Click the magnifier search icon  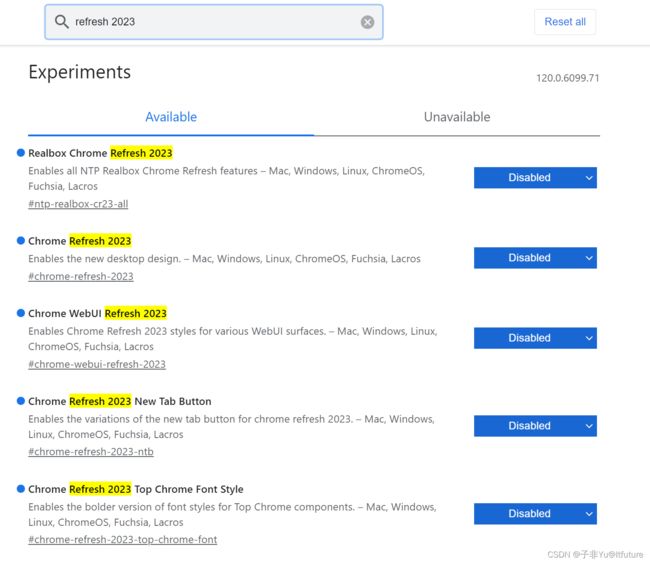61,22
